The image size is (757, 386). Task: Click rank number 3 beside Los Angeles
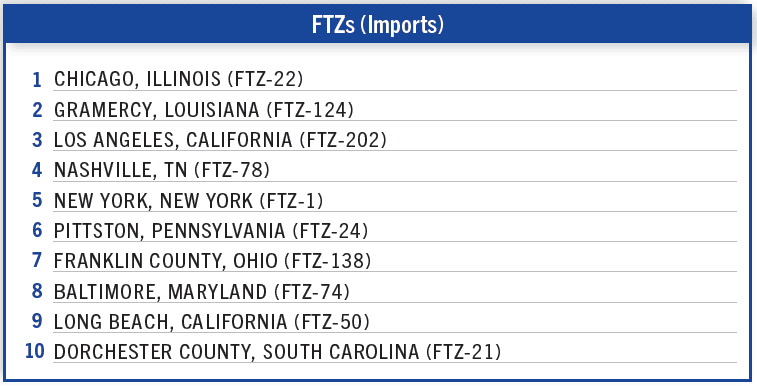click(x=37, y=139)
